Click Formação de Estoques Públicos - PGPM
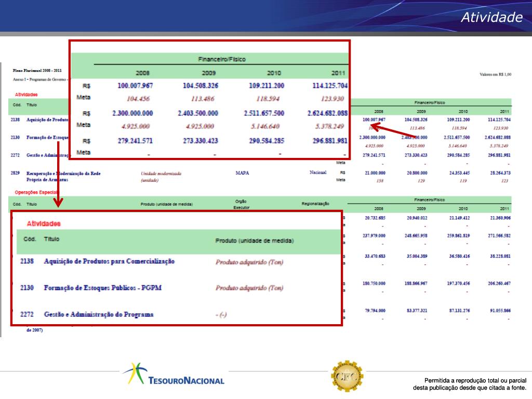532x399 pixels. click(x=103, y=288)
